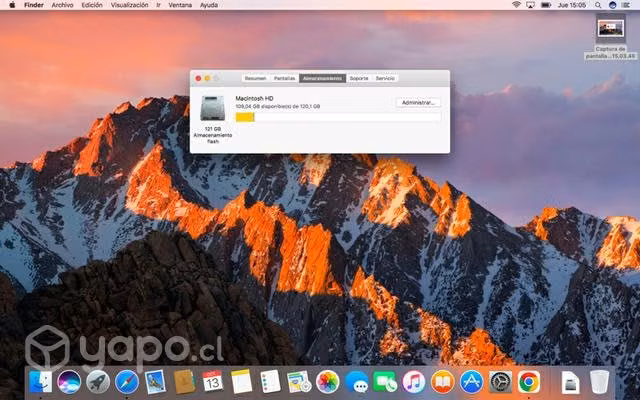
Task: Open the Edición menu
Action: pos(92,5)
